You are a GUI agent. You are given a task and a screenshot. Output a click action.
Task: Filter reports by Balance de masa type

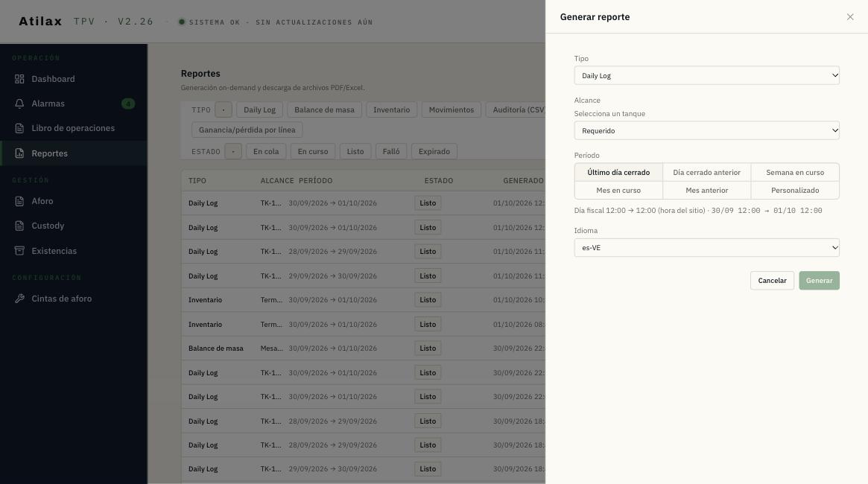click(x=324, y=109)
